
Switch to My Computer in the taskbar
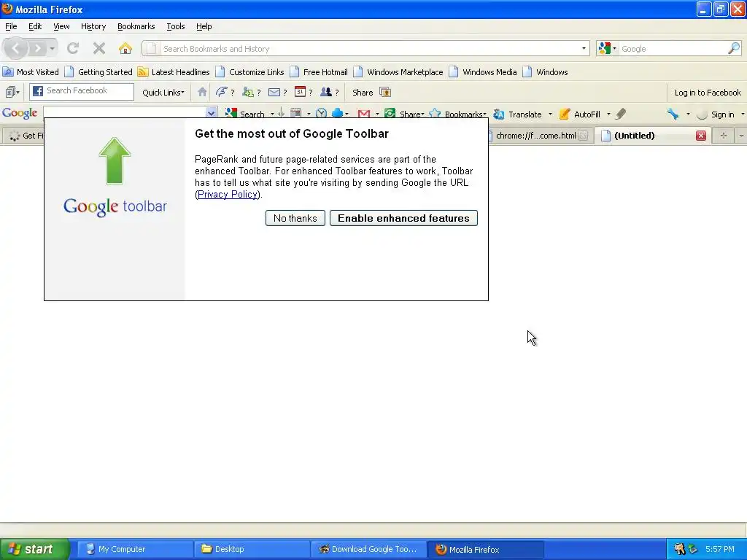tap(134, 549)
